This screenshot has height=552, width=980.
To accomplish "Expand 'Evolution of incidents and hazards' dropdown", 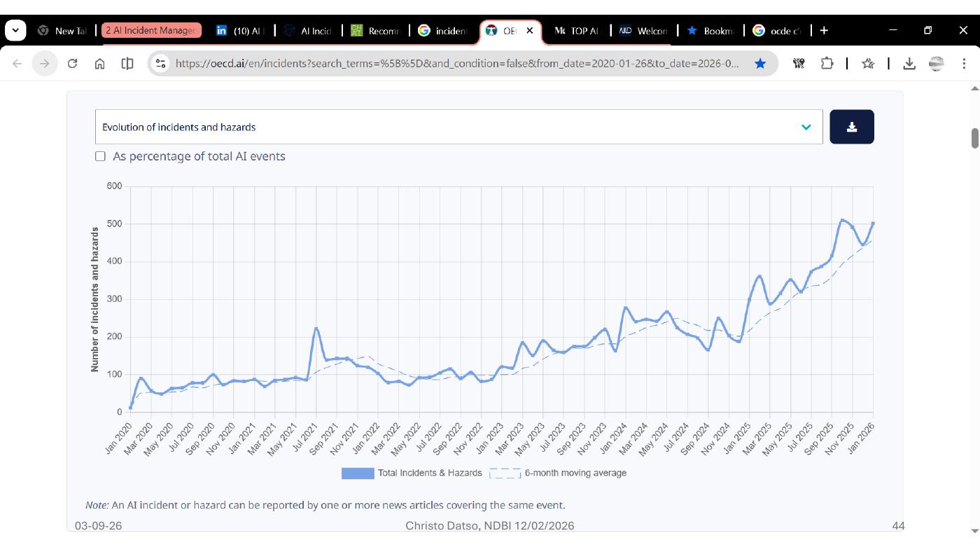I will (459, 127).
